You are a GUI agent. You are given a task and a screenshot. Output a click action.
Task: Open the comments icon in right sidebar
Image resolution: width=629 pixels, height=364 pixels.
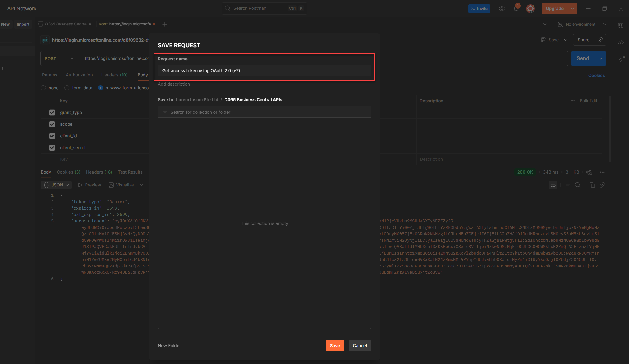pos(620,26)
